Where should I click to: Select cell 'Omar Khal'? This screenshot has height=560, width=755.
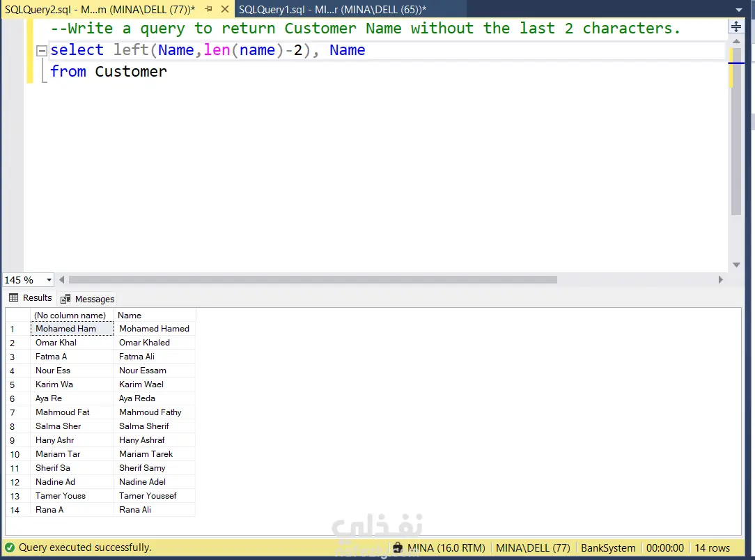click(72, 343)
